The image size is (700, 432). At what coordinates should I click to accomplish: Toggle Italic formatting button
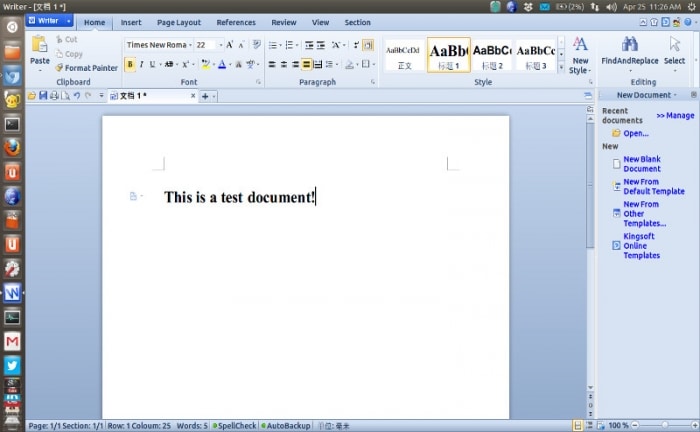pos(142,65)
